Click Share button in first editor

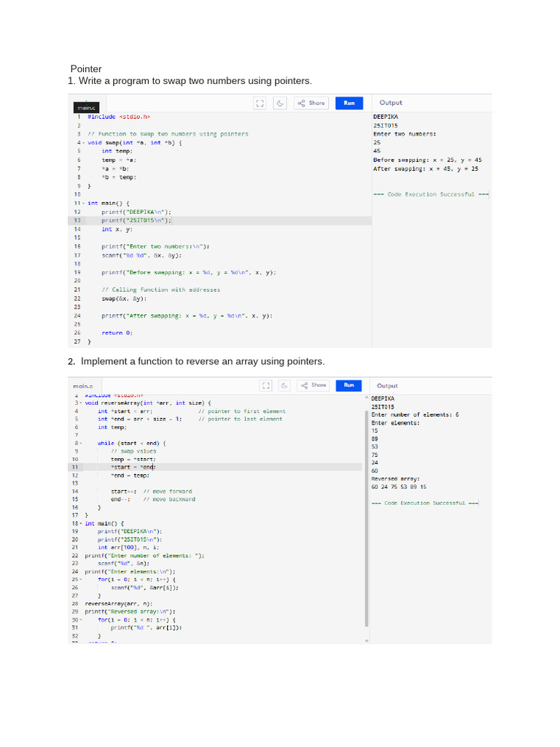click(311, 103)
